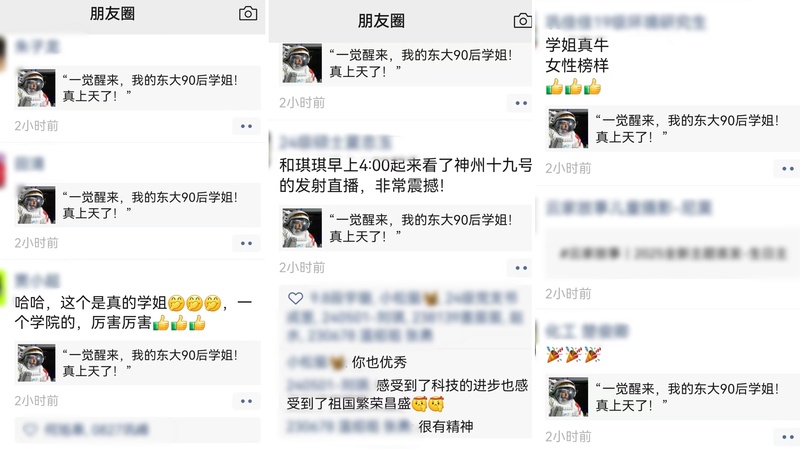Tap the 感受到了科技的进步 comment
This screenshot has width=800, height=449.
pyautogui.click(x=407, y=394)
